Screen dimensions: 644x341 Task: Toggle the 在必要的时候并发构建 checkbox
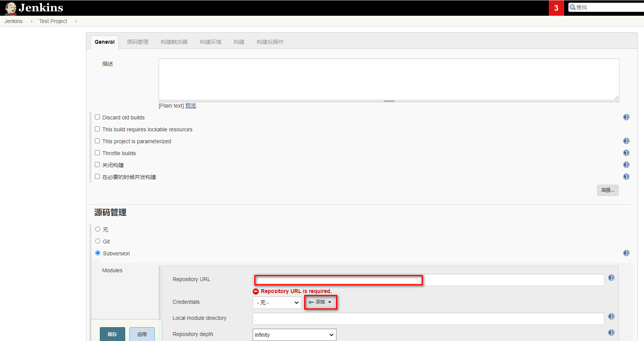click(x=97, y=177)
